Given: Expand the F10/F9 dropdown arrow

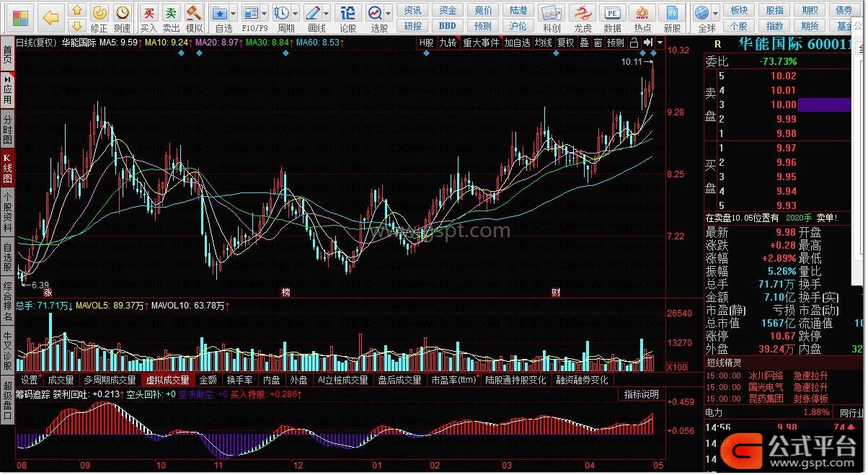Looking at the screenshot, I should pyautogui.click(x=264, y=13).
